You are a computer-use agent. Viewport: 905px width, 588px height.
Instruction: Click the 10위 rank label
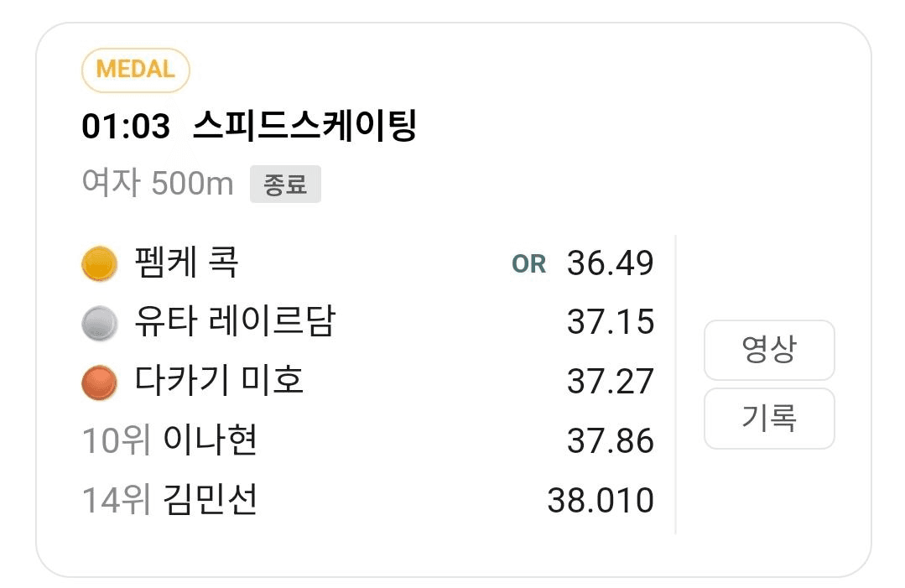116,440
